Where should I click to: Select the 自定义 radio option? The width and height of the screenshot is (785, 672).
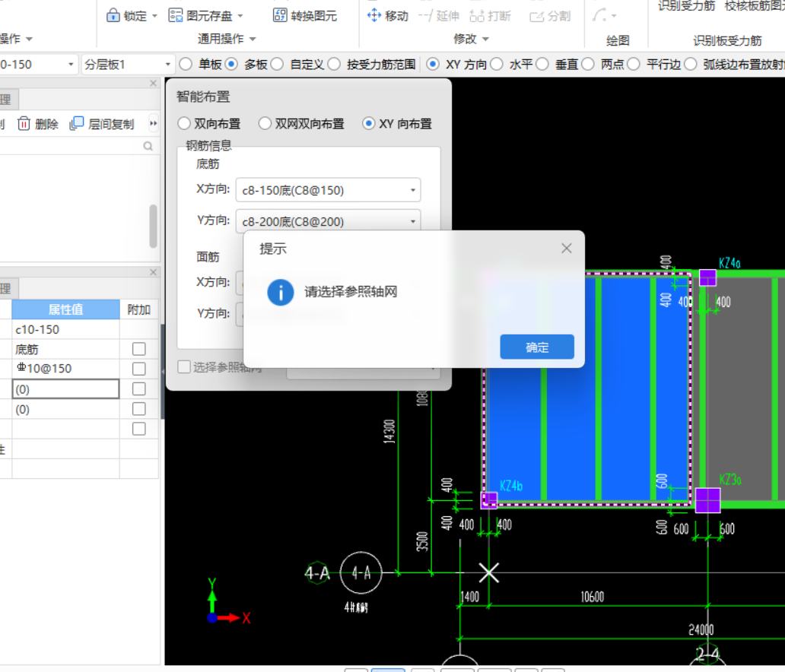277,64
